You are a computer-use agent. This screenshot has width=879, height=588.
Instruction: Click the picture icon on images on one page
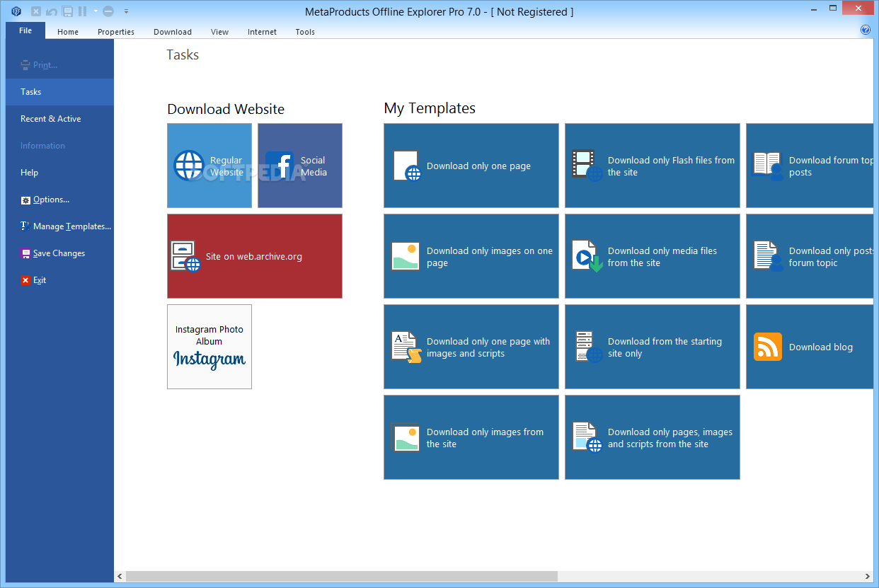coord(406,256)
